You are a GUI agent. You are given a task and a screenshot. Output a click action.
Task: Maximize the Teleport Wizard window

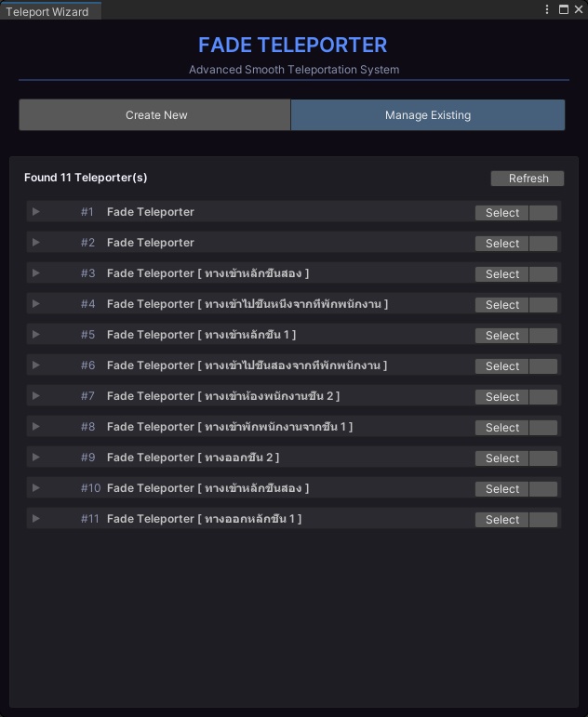(x=563, y=9)
